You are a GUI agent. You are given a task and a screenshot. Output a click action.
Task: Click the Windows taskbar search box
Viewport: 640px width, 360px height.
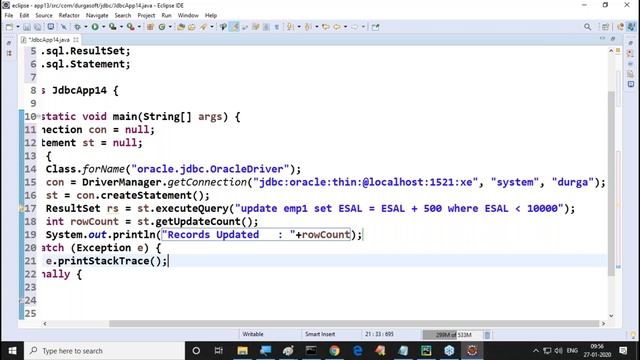click(105, 351)
